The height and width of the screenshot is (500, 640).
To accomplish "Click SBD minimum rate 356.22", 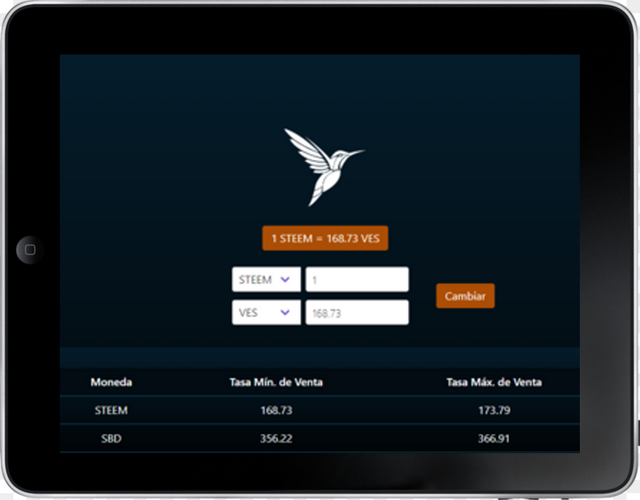I will pos(276,439).
